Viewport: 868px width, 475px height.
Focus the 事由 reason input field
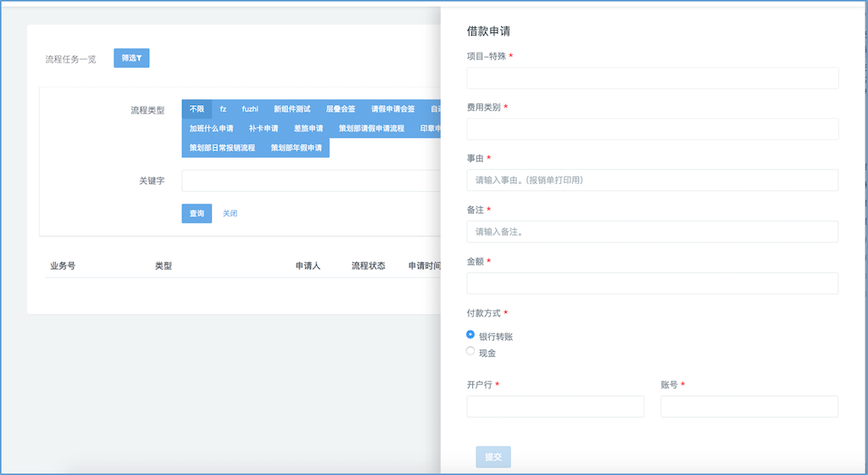pos(653,180)
